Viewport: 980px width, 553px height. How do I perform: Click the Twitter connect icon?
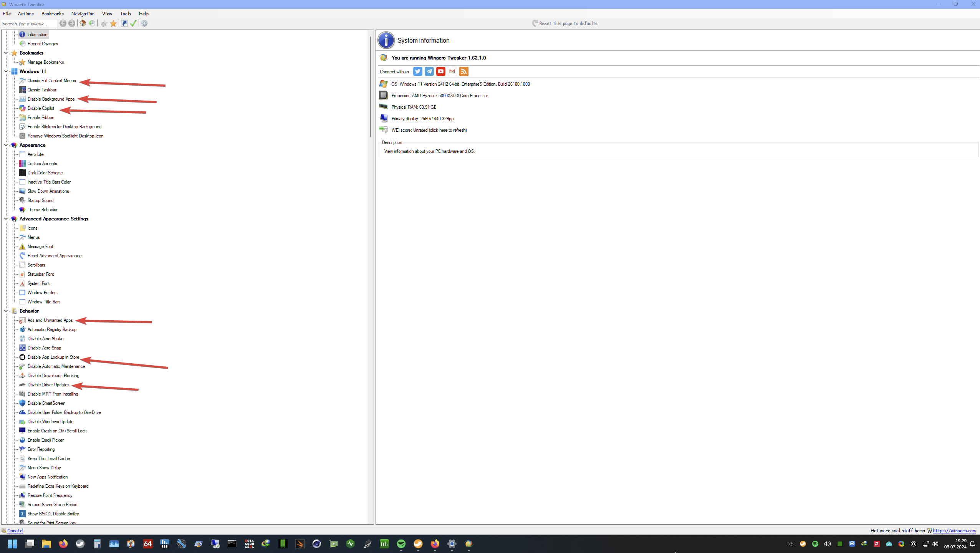tap(418, 71)
